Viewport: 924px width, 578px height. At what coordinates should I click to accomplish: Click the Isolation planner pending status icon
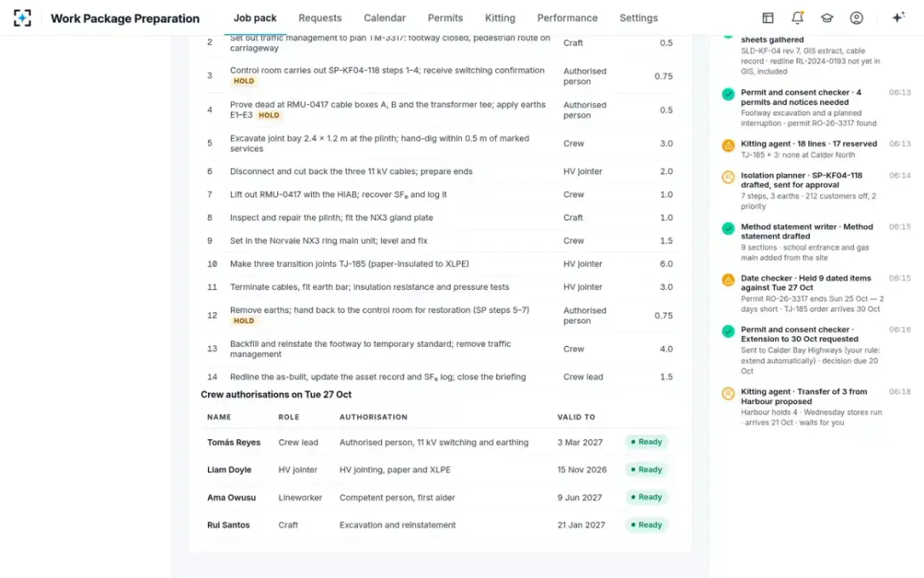(728, 177)
